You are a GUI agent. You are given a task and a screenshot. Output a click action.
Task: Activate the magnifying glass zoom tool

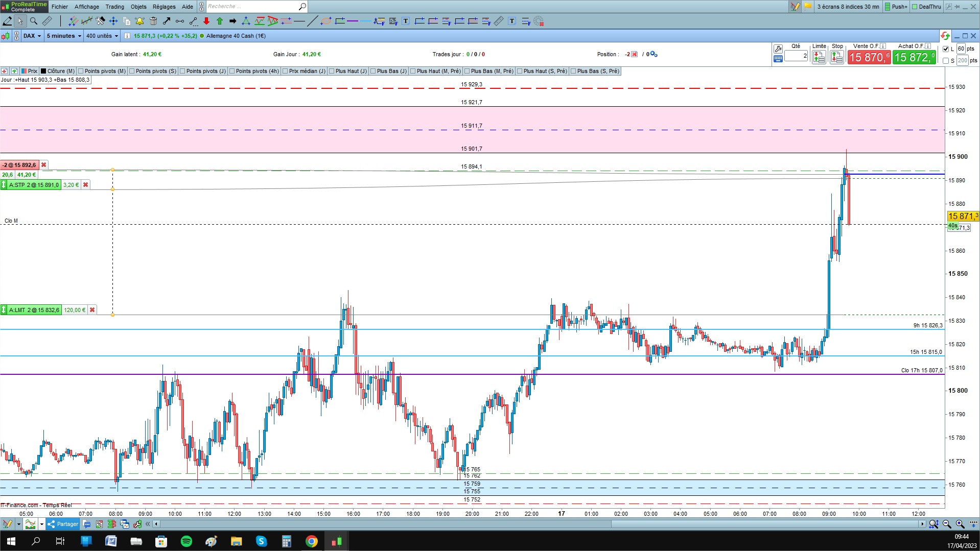coord(34,21)
